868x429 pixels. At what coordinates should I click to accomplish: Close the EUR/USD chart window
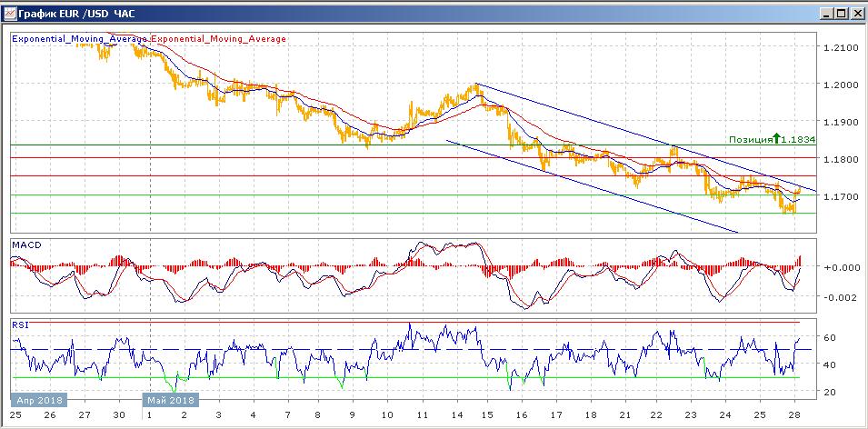(x=854, y=14)
